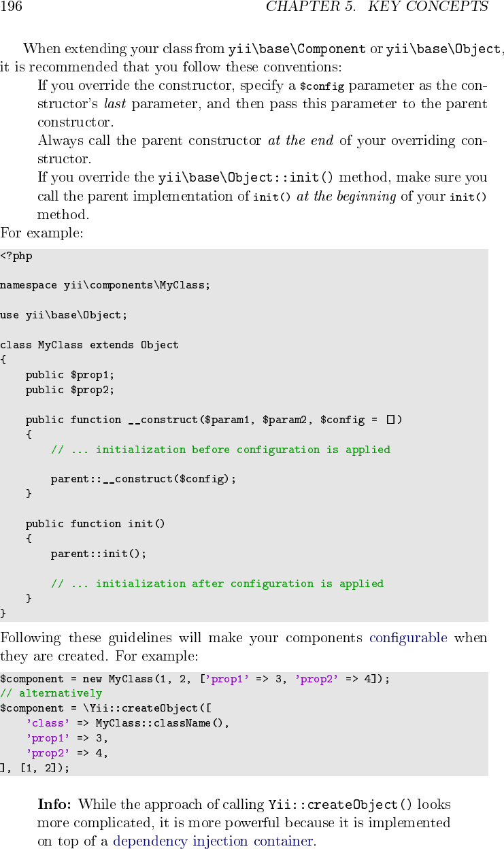
Task: Click 'public function init()' line
Action: pos(95,524)
